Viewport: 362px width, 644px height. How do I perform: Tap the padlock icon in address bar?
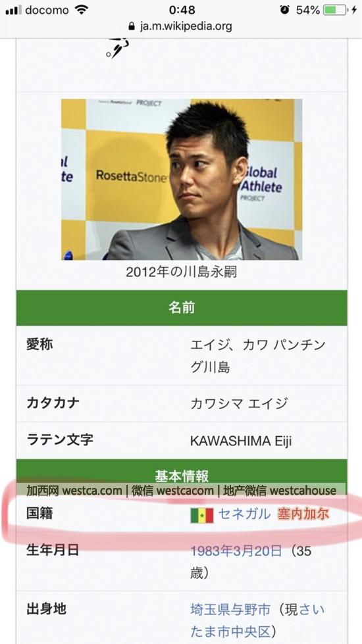pos(132,27)
